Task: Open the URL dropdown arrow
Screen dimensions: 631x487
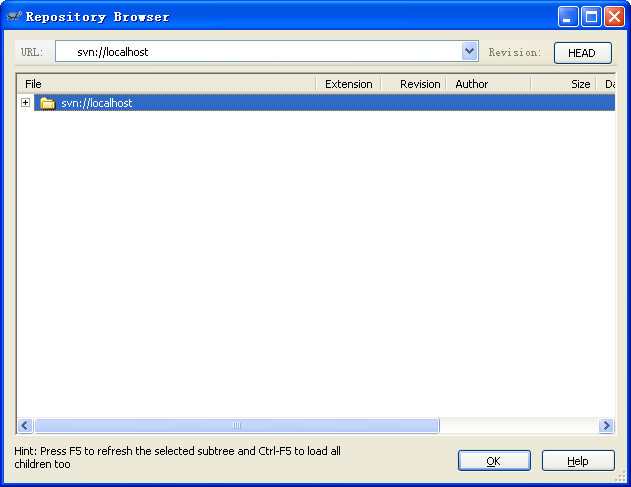Action: (469, 51)
